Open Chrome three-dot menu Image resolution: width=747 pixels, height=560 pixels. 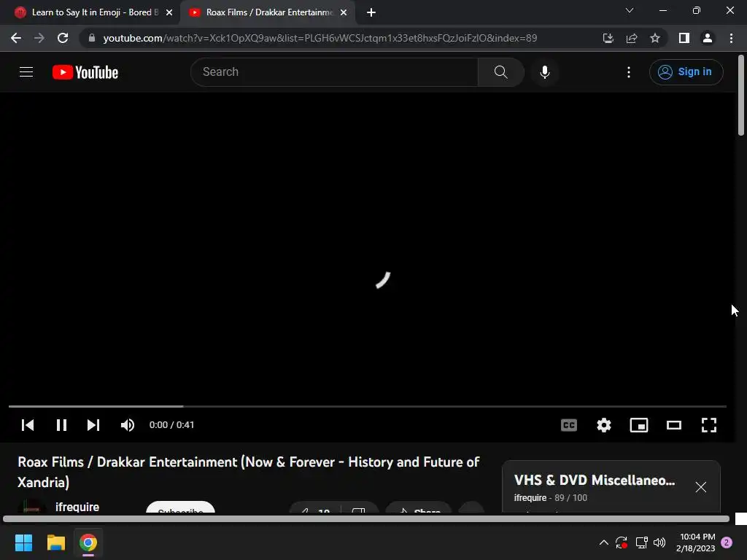(731, 38)
